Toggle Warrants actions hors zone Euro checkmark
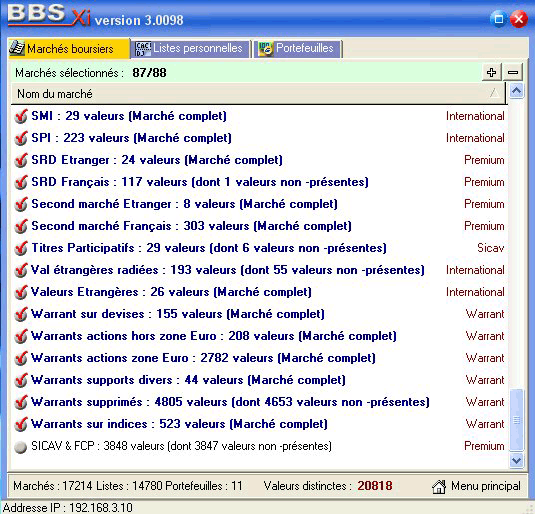 pyautogui.click(x=21, y=336)
